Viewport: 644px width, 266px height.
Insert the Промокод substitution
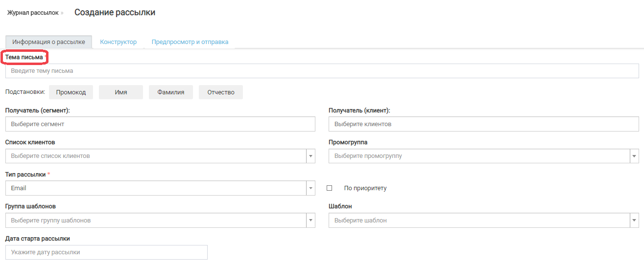tap(71, 92)
